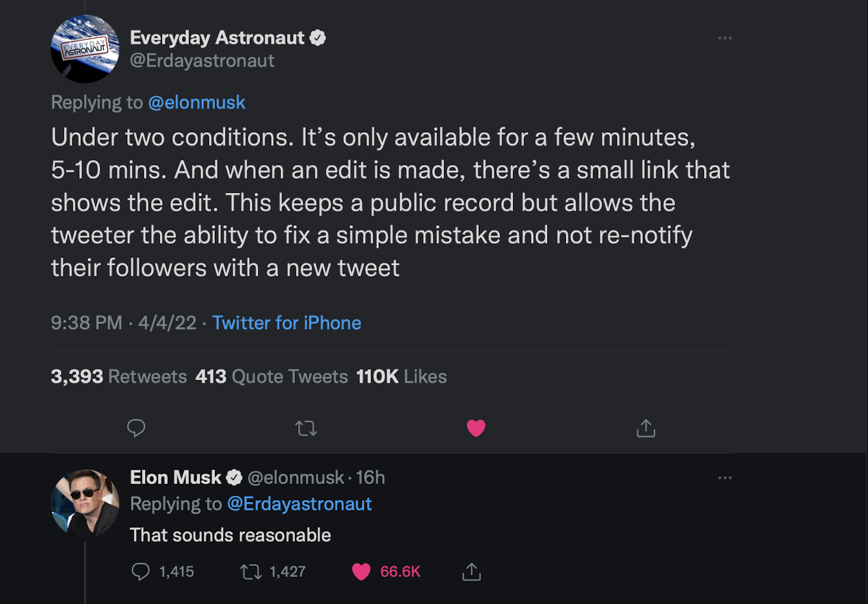View the 3,393 Retweets list
This screenshot has height=604, width=868.
tap(119, 376)
